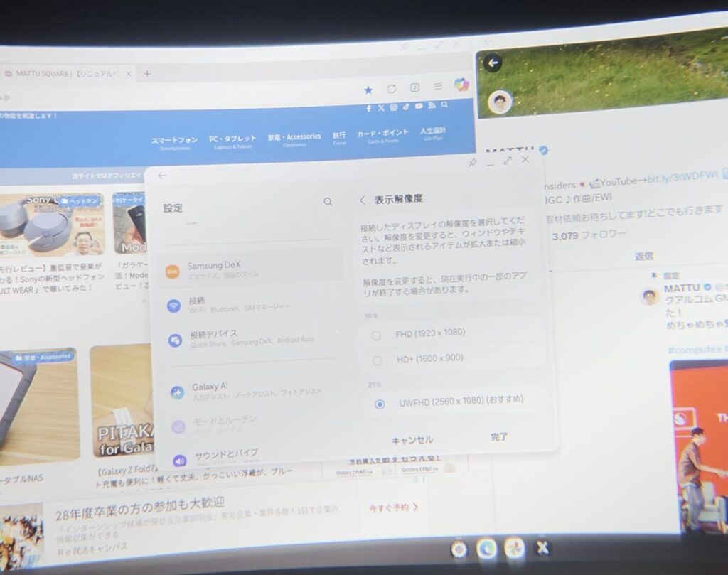The width and height of the screenshot is (728, 575).
Task: Go back from 表示解像度 page
Action: (x=362, y=200)
